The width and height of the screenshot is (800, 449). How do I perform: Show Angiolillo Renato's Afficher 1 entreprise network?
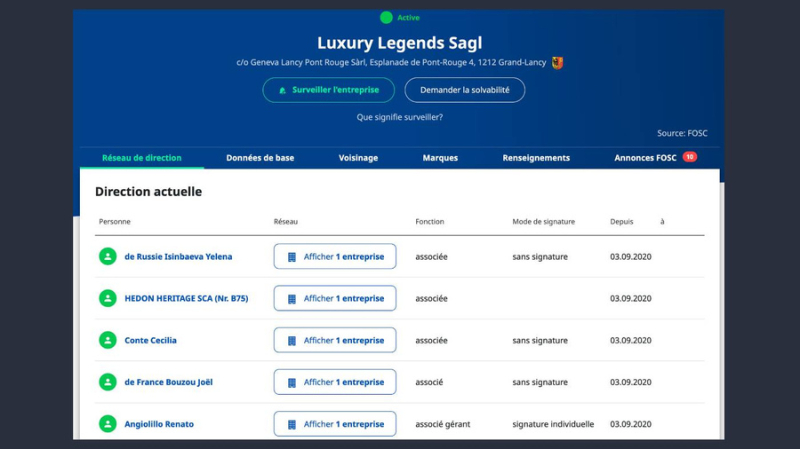tap(335, 423)
